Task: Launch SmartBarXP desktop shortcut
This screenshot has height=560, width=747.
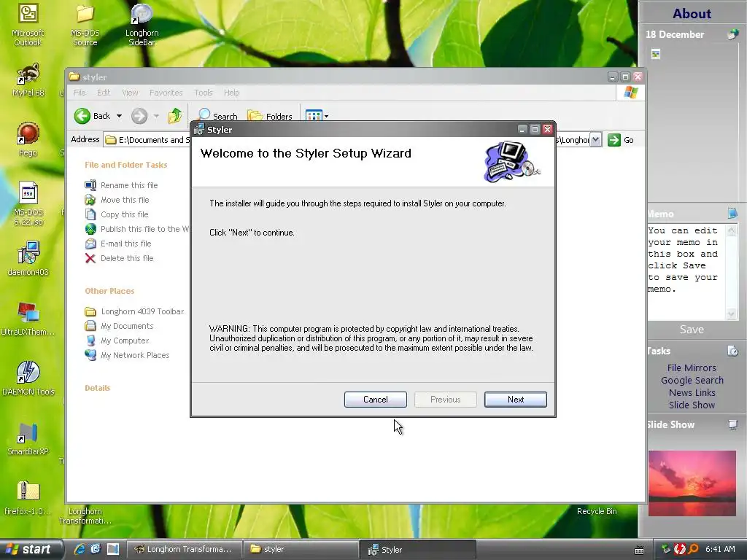Action: [28, 438]
